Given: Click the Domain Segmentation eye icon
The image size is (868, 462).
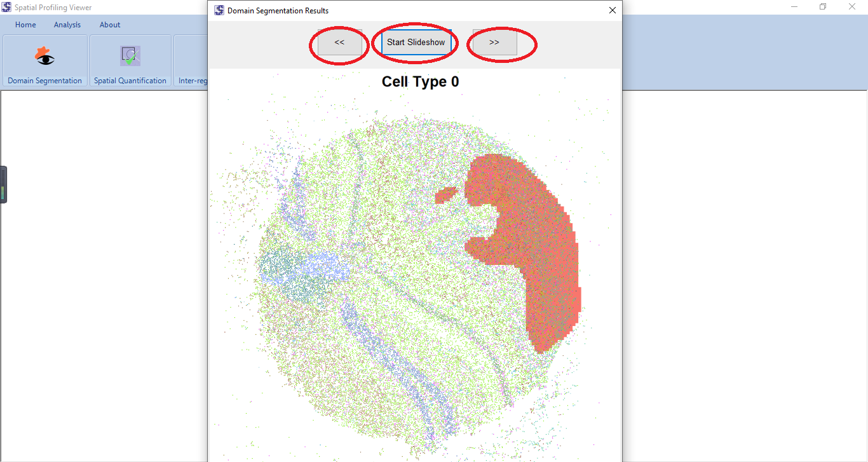Looking at the screenshot, I should 44,57.
